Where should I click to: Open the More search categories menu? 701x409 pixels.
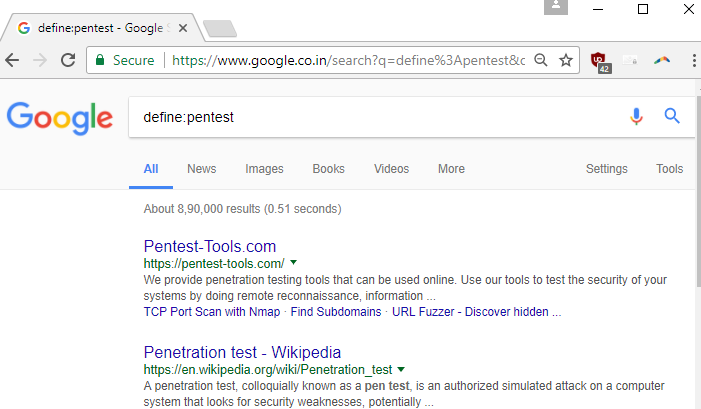pos(451,169)
